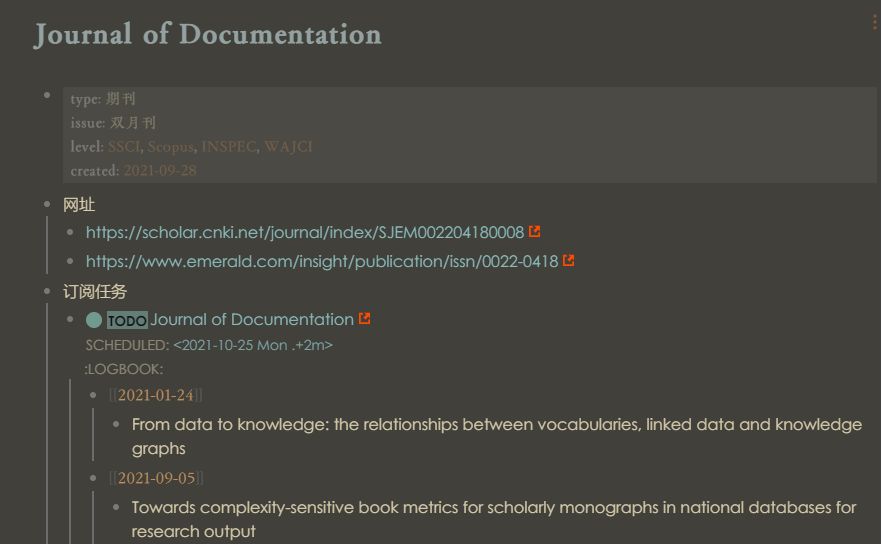Click the Journal of Documentation page title
The image size is (881, 544).
[208, 35]
